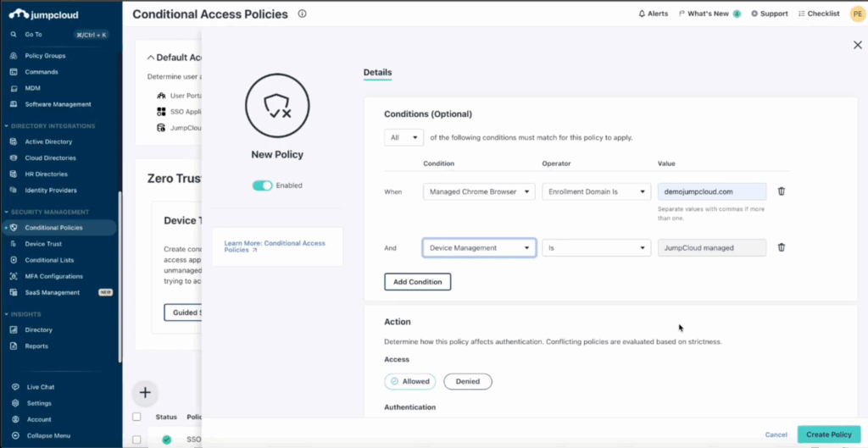Click the demojumpcloud.com value field
This screenshot has width=868, height=448.
pyautogui.click(x=712, y=192)
